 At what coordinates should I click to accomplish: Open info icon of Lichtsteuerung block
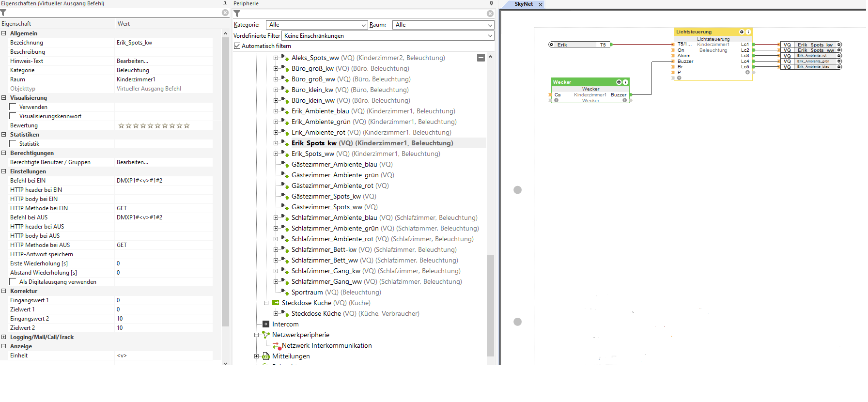(x=748, y=32)
